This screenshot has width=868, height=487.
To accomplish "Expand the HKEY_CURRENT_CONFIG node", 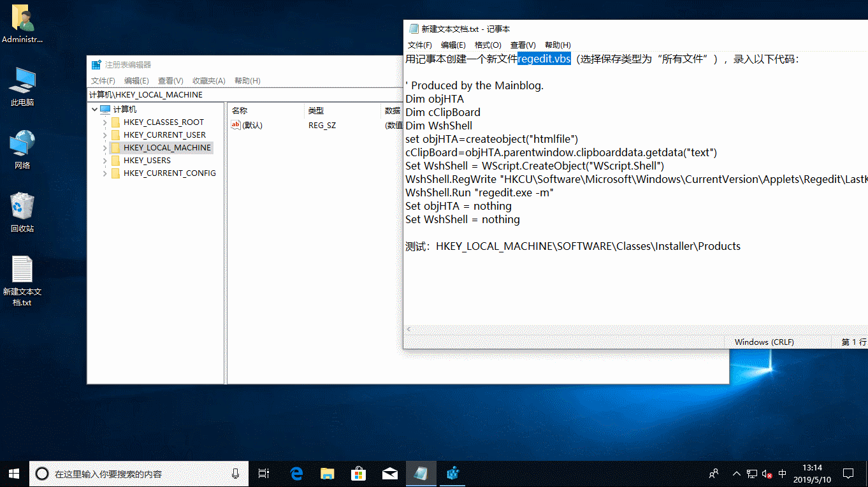I will pyautogui.click(x=105, y=173).
